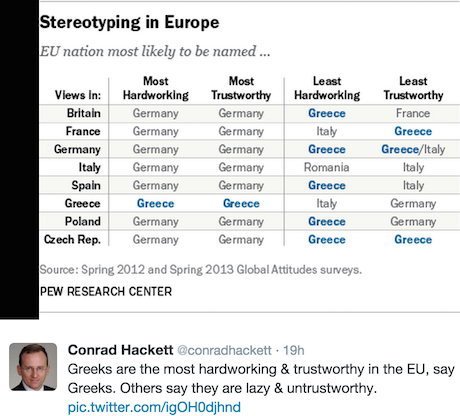Click the Greece/Italy cell in Germany row

tap(413, 149)
